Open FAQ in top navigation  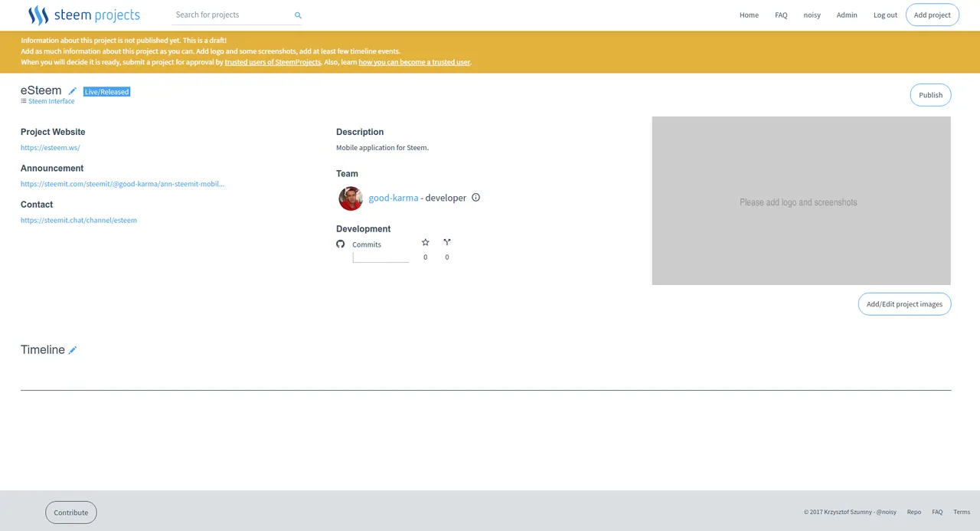coord(781,15)
